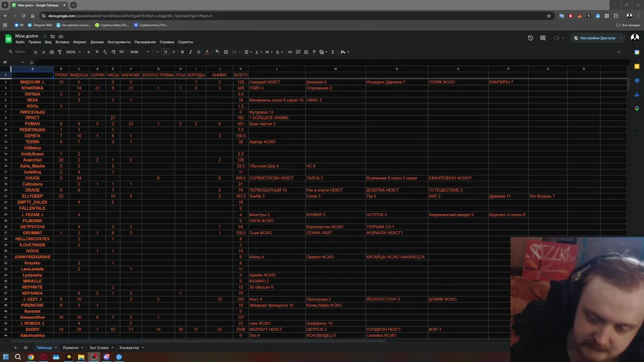Open the zoom 100% dropdown
This screenshot has height=362, width=644.
(x=73, y=52)
